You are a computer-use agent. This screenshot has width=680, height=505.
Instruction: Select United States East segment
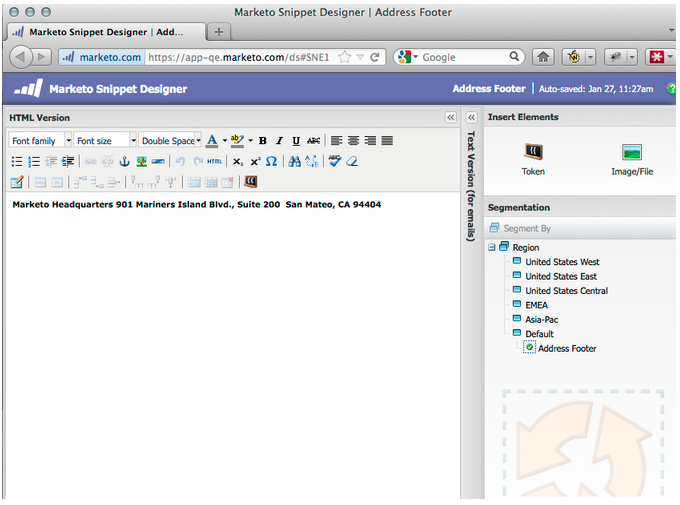click(x=561, y=276)
